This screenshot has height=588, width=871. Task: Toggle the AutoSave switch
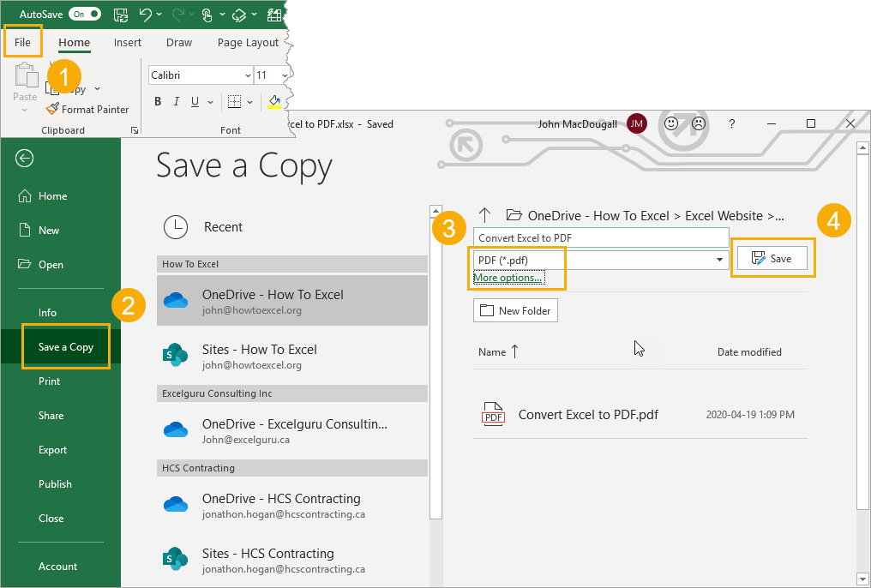tap(84, 15)
